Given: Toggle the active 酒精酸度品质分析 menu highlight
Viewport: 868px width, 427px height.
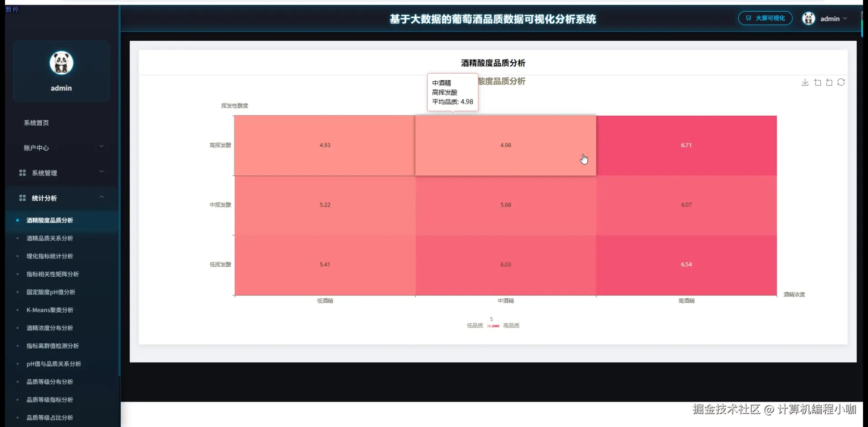Looking at the screenshot, I should click(49, 220).
